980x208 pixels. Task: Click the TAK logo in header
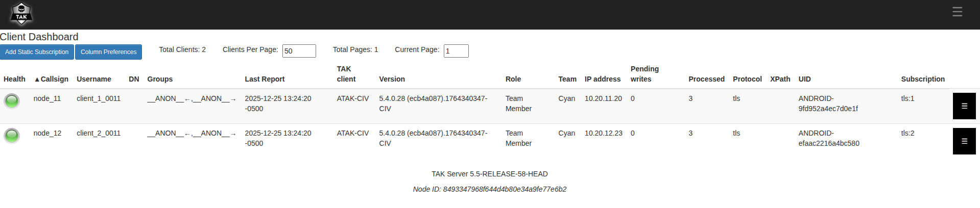pos(21,14)
